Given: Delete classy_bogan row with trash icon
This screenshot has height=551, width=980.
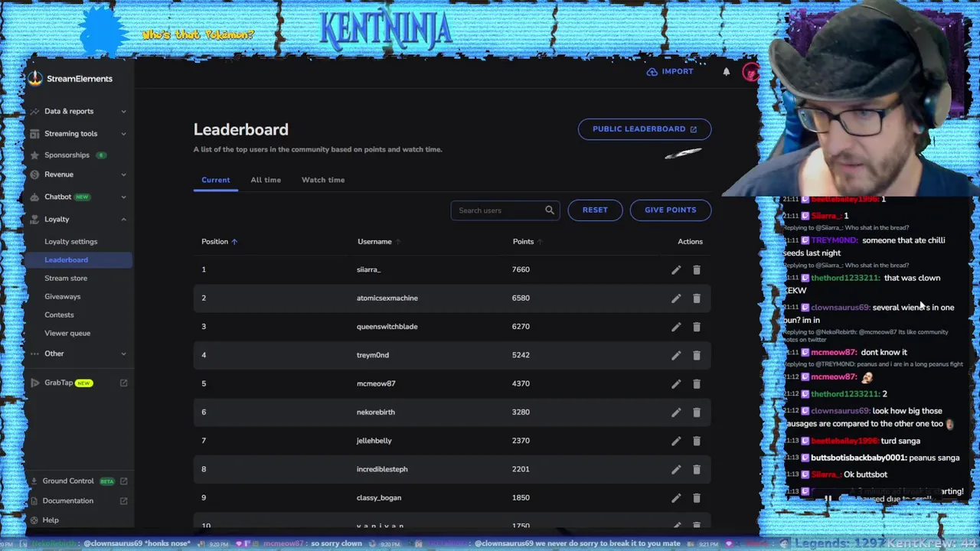Looking at the screenshot, I should pyautogui.click(x=697, y=498).
